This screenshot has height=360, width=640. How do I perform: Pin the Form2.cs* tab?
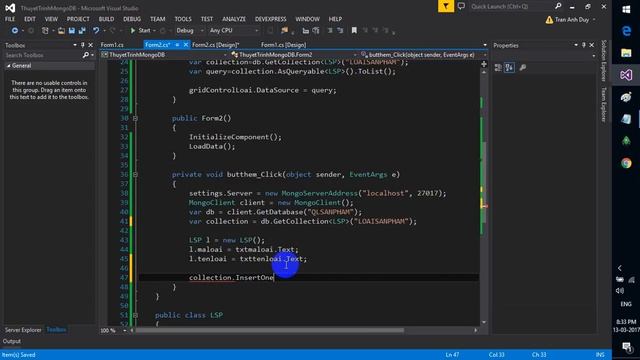177,45
